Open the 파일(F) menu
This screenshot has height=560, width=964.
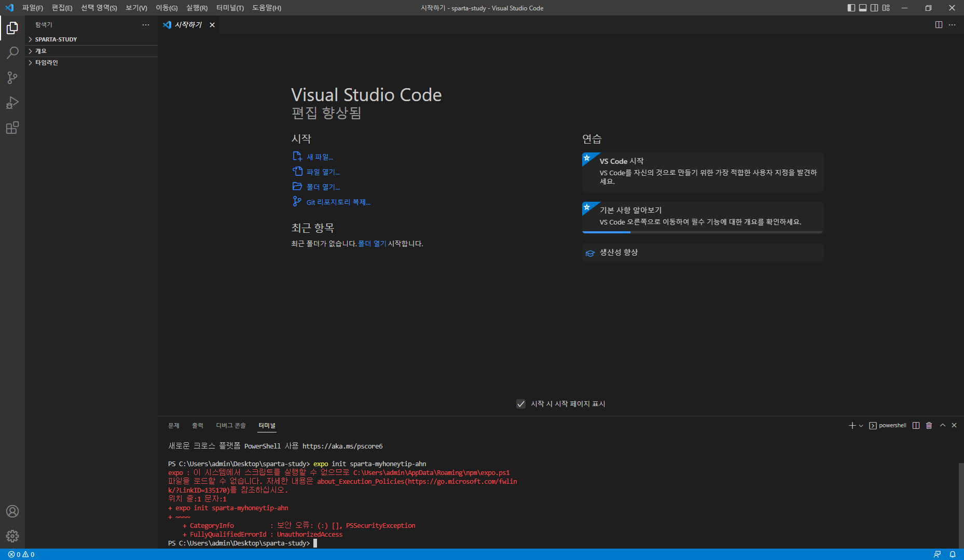[33, 8]
